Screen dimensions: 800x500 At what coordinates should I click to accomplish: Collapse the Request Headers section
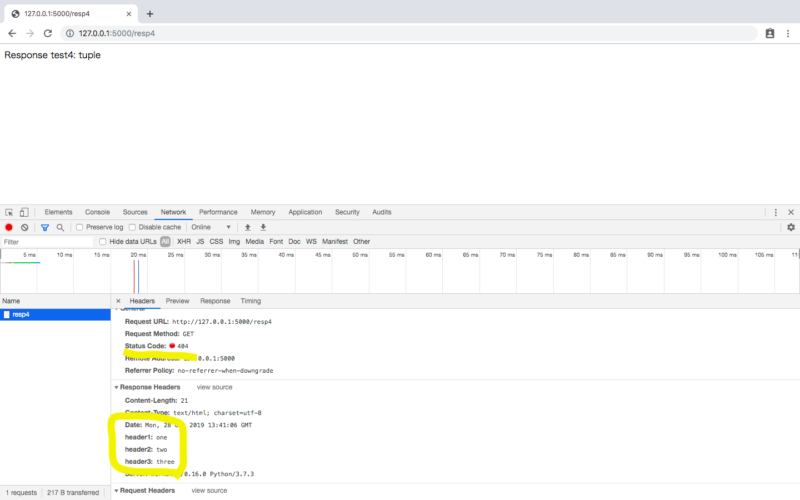(x=116, y=490)
